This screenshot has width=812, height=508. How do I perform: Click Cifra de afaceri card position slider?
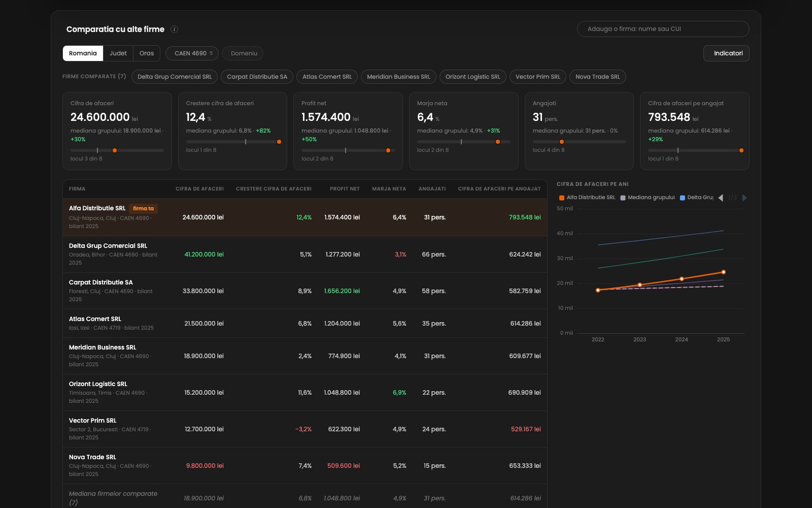click(117, 150)
